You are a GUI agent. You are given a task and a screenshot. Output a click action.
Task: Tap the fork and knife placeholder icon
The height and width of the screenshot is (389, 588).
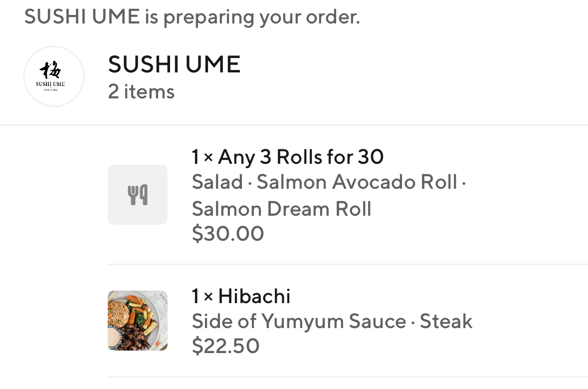138,195
